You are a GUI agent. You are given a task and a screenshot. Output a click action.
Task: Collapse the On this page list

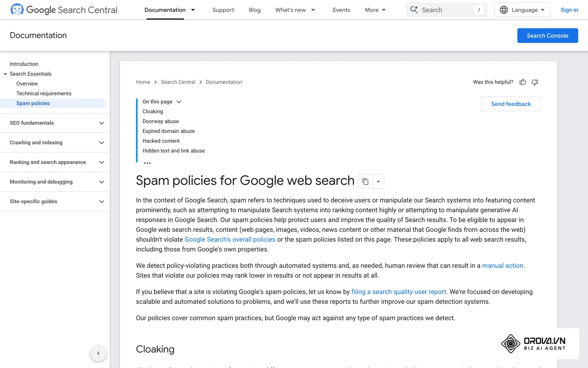click(179, 102)
